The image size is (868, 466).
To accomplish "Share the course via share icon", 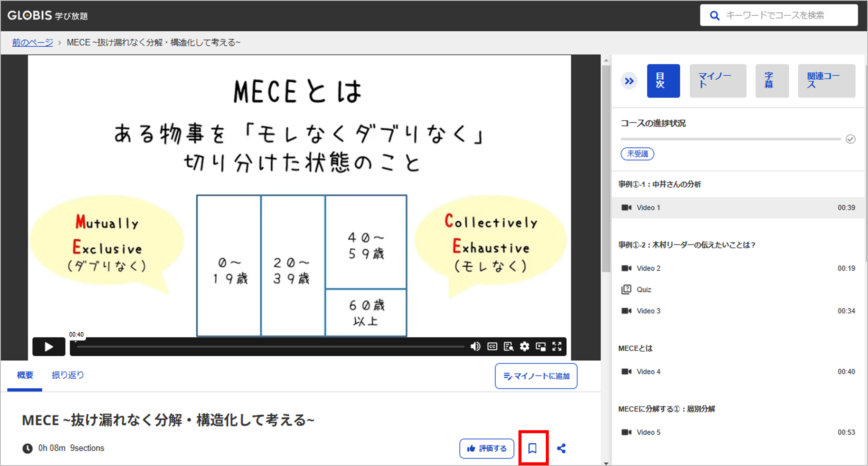I will tap(561, 448).
